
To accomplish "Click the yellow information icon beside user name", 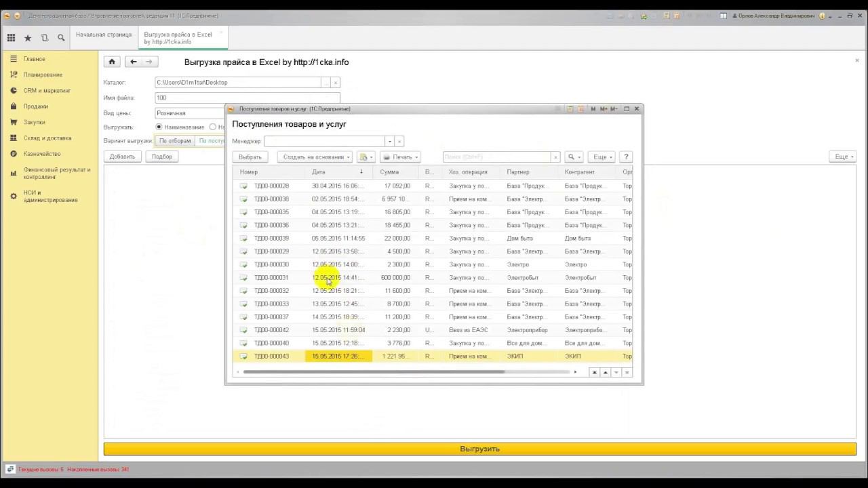I will 822,16.
